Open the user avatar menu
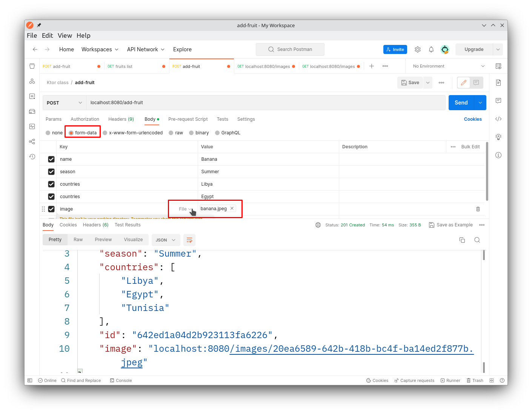 click(445, 49)
